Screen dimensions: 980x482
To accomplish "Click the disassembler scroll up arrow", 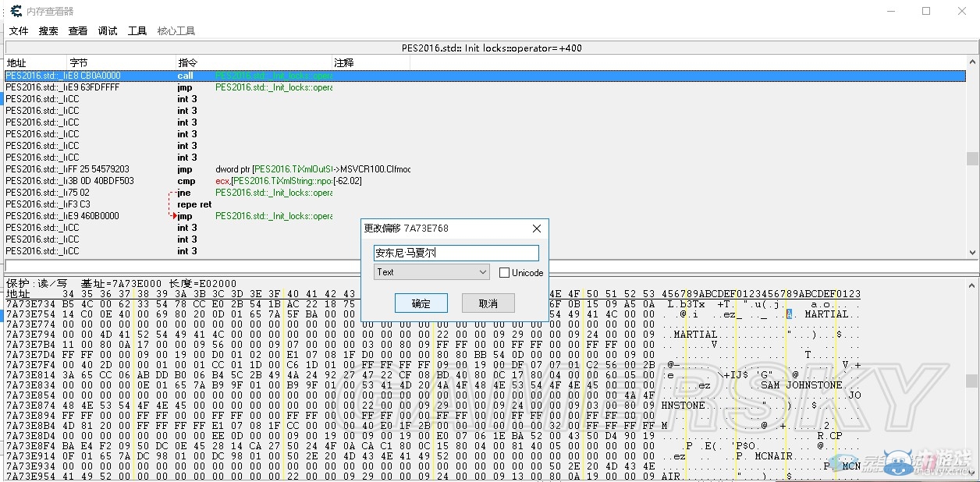I will pyautogui.click(x=972, y=63).
